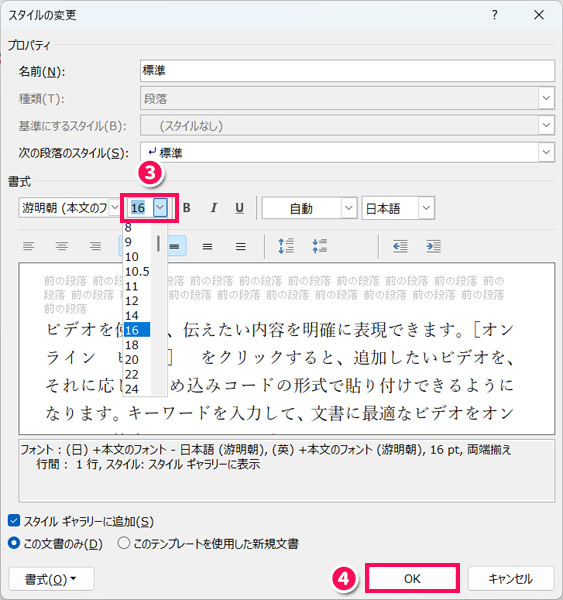Screen dimensions: 563x600
Task: Decrease paragraph indent
Action: click(400, 246)
